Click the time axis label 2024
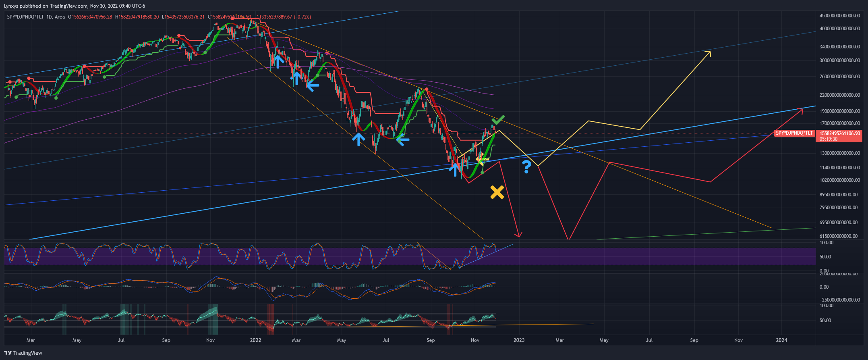Image resolution: width=868 pixels, height=360 pixels. (x=781, y=340)
